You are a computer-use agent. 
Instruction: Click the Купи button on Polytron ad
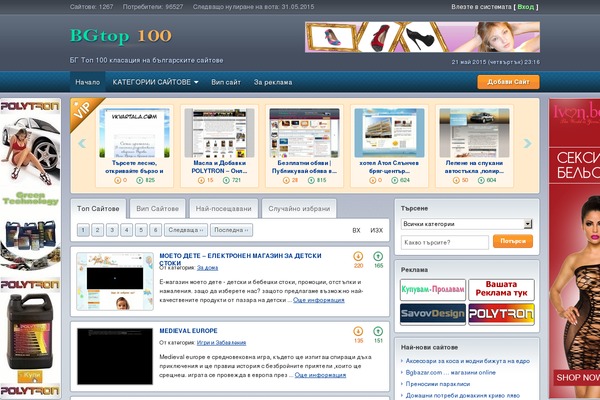[x=30, y=376]
